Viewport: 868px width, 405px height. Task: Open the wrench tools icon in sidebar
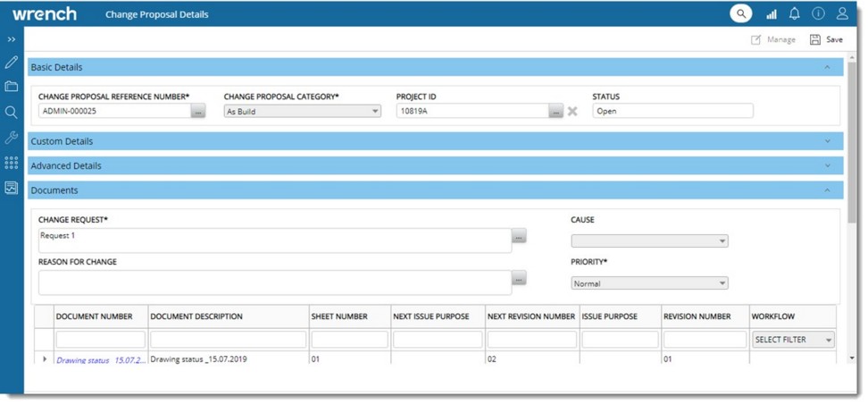tap(12, 138)
